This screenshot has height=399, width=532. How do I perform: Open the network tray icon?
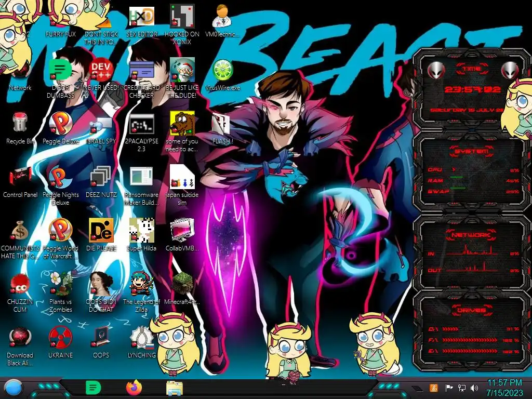(462, 388)
